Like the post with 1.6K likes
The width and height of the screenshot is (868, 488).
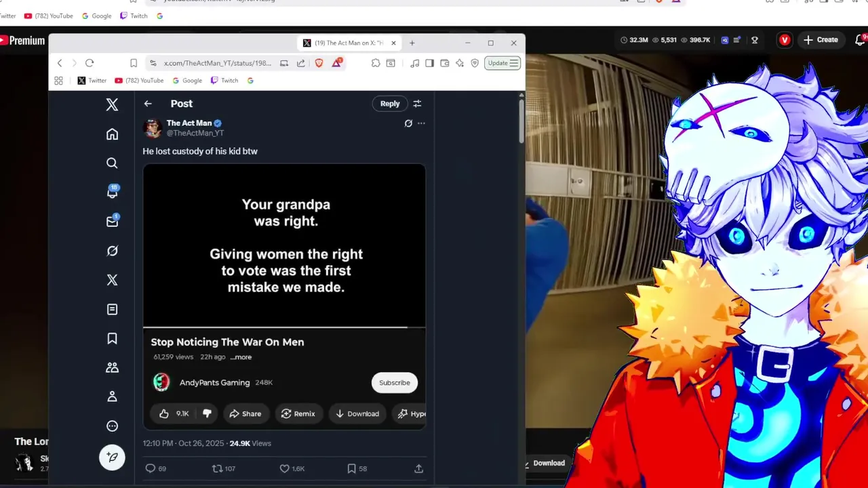(285, 468)
